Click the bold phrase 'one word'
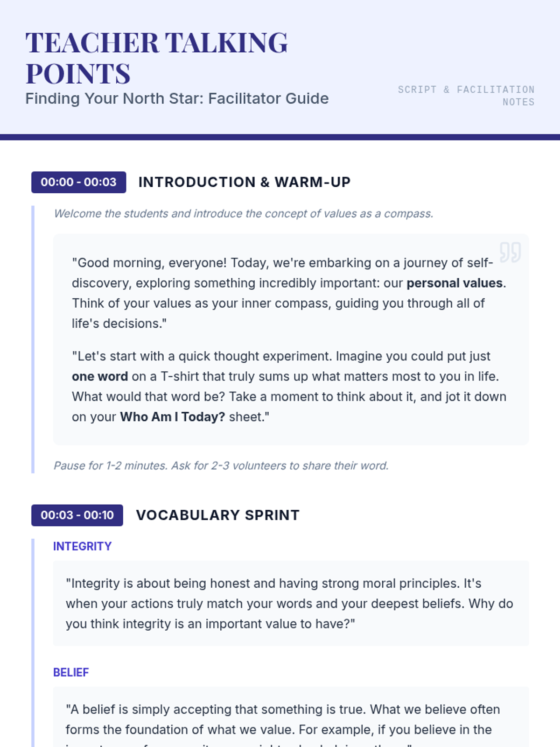Screen dimensions: 560x747 (x=100, y=376)
